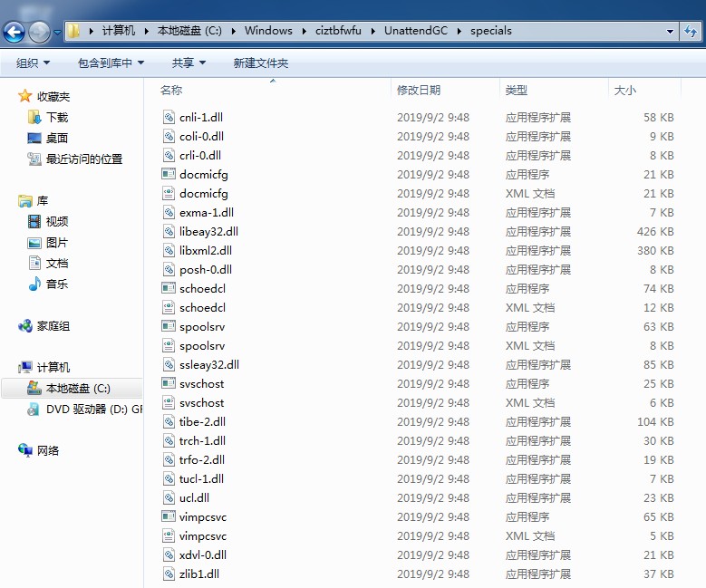The width and height of the screenshot is (706, 588).
Task: Select the tibe-2.dll file name
Action: (x=202, y=422)
